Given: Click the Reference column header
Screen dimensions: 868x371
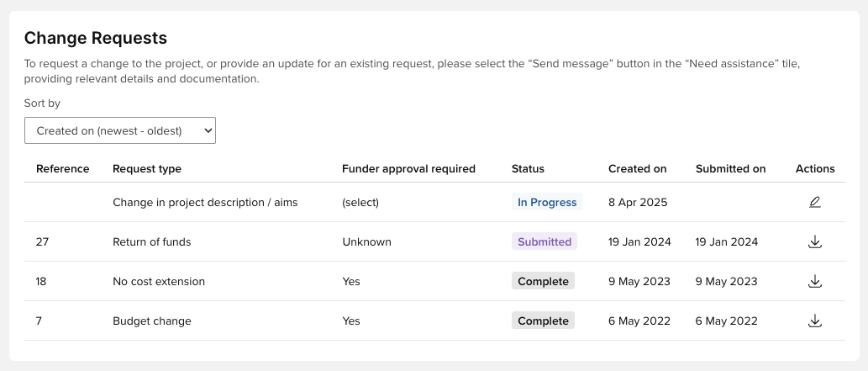Looking at the screenshot, I should (62, 169).
